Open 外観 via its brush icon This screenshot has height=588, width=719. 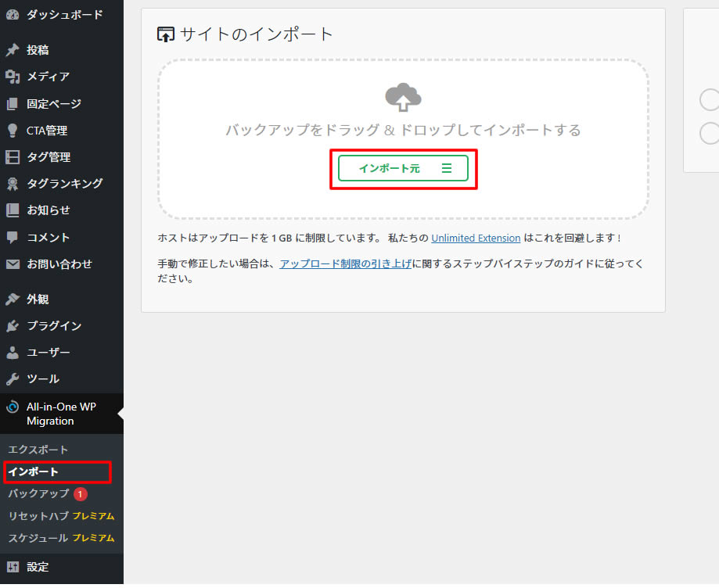[x=13, y=298]
